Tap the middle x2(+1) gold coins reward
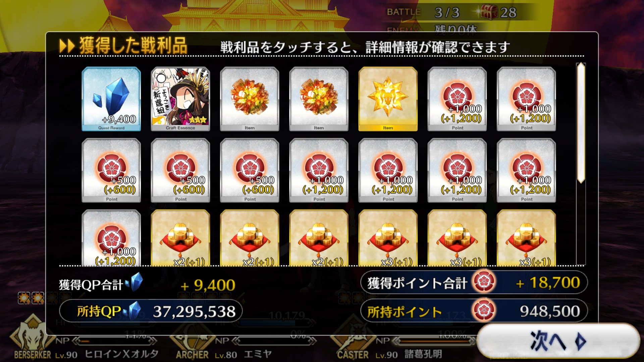644x362 pixels. point(250,238)
